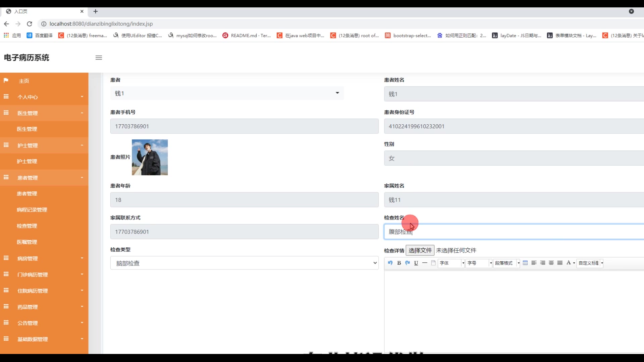Click the insert table icon

(x=525, y=263)
